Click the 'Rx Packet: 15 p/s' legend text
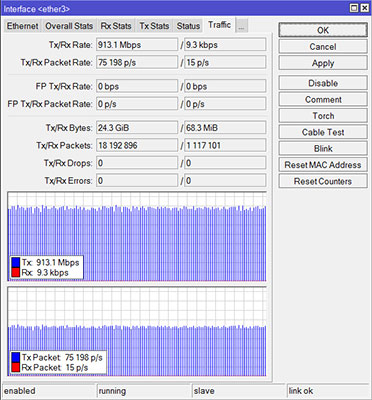Image resolution: width=372 pixels, height=400 pixels. [55, 368]
